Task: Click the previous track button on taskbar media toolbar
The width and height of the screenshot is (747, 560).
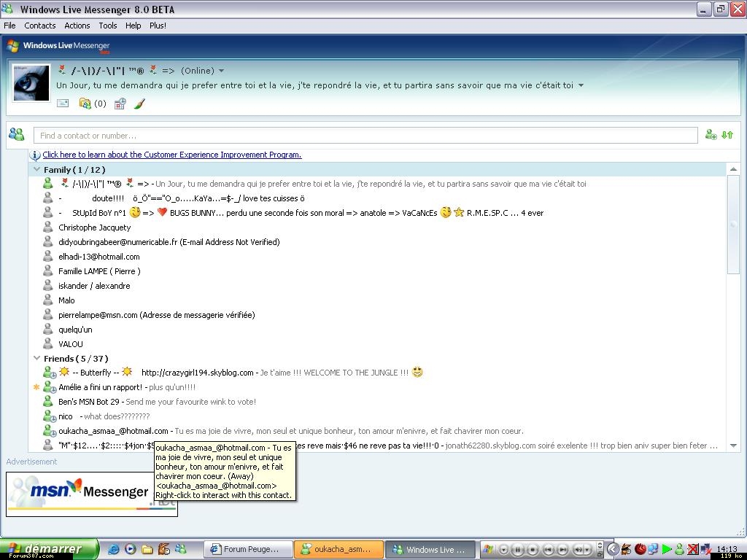Action: click(549, 550)
